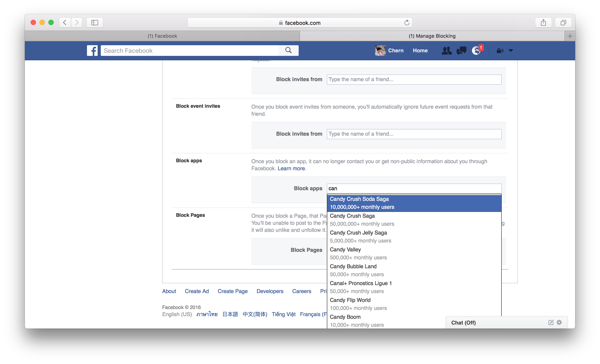600x364 pixels.
Task: Reload the page icon
Action: coord(407,23)
